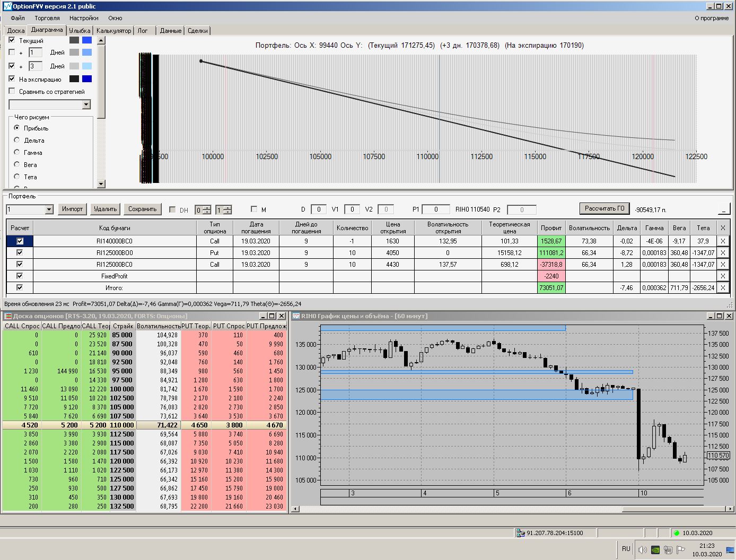Toggle the +3 Дней checkbox

[x=12, y=66]
